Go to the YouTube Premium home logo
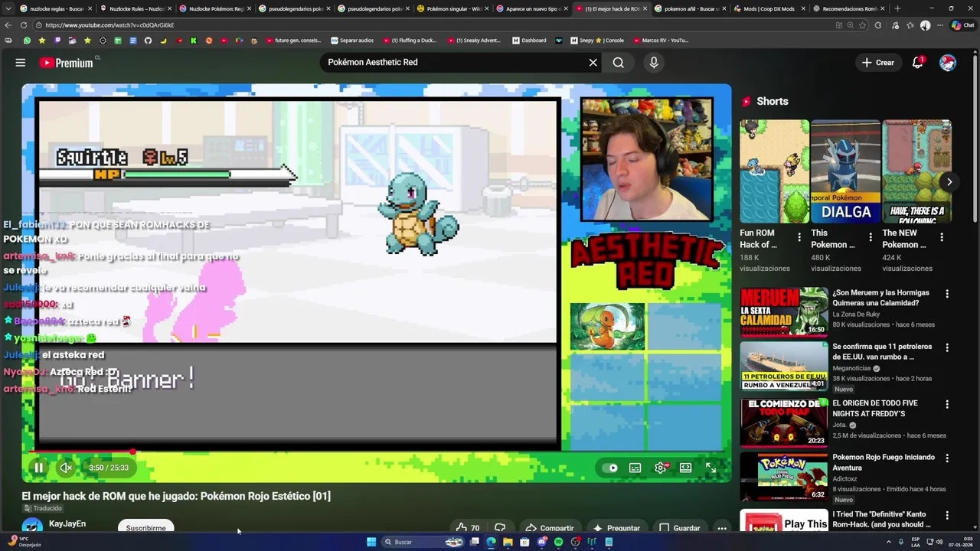The image size is (980, 551). click(66, 63)
